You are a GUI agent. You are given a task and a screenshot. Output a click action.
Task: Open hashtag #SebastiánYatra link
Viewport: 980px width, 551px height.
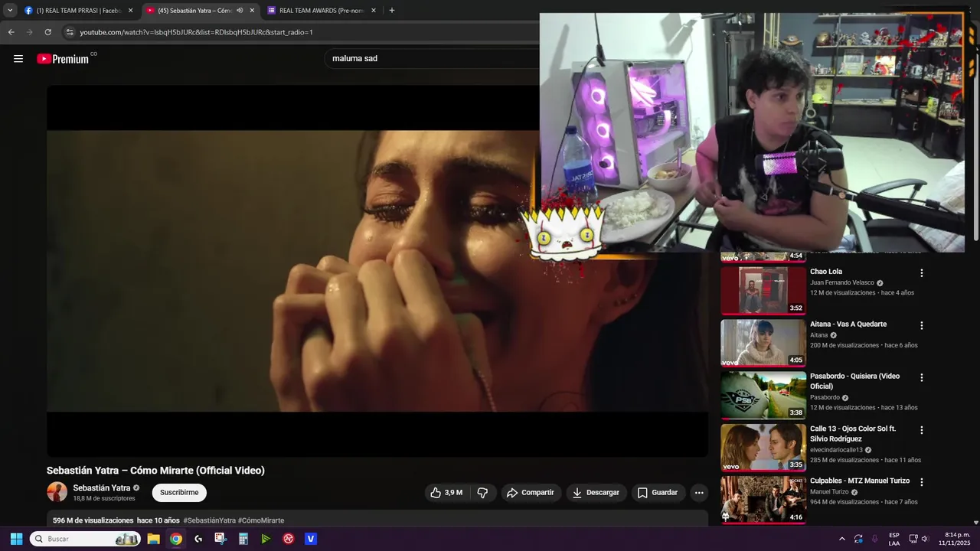[x=209, y=520]
